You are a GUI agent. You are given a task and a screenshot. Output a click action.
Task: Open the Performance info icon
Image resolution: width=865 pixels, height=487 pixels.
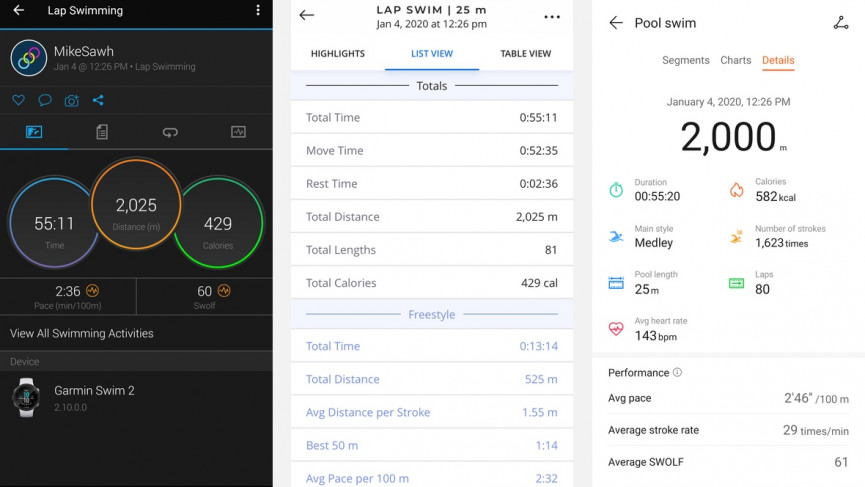click(677, 372)
